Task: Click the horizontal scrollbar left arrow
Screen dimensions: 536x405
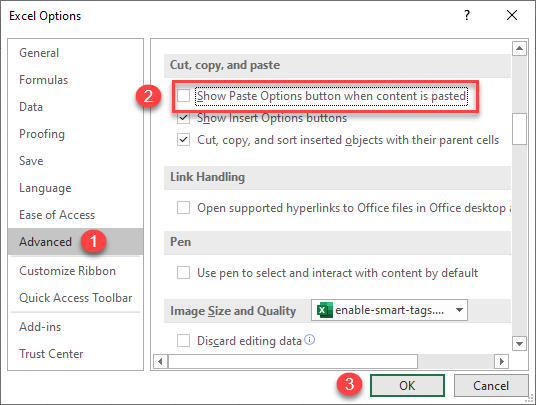Action: [x=160, y=361]
